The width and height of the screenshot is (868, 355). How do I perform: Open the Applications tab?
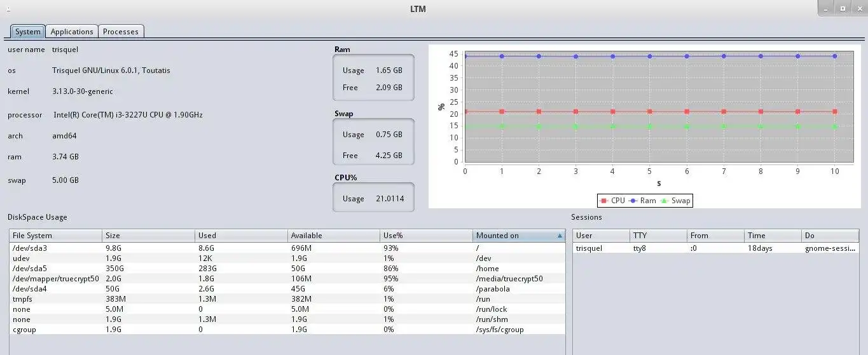pyautogui.click(x=72, y=32)
